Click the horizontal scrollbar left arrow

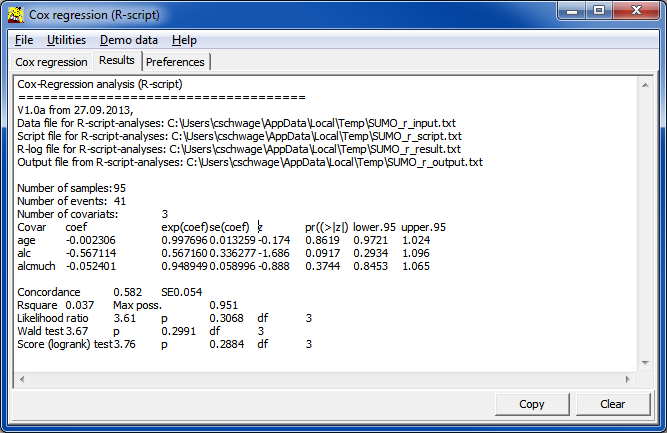coord(22,379)
